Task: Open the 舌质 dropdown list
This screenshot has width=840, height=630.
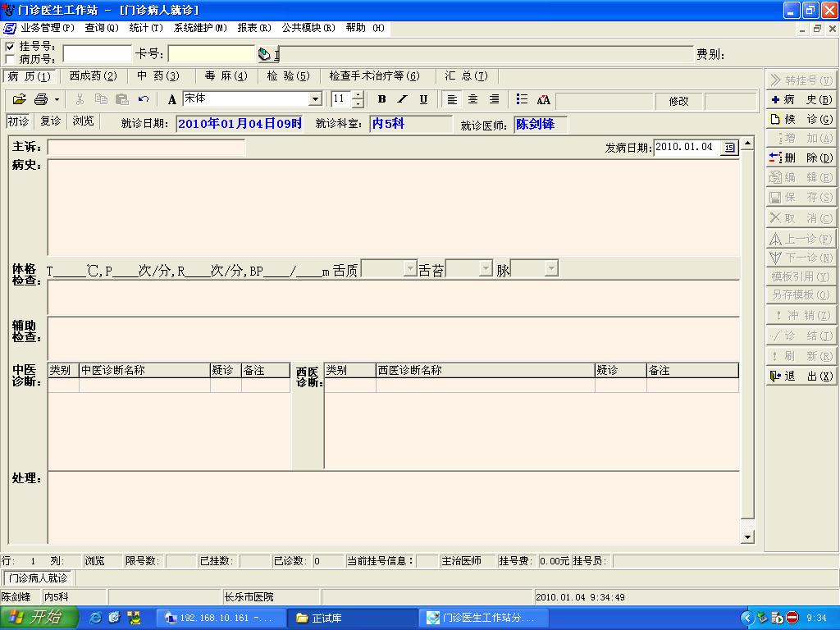Action: (409, 269)
